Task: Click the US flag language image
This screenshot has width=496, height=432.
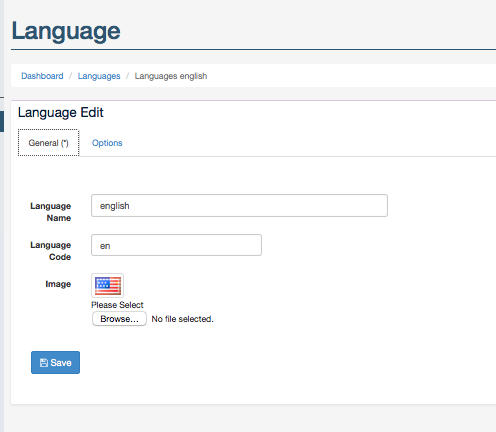Action: pyautogui.click(x=108, y=285)
